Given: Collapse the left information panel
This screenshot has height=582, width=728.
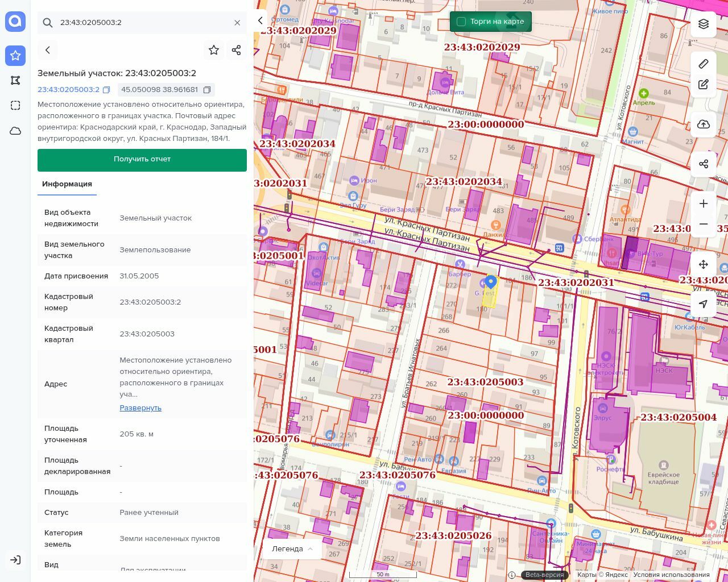Looking at the screenshot, I should click(260, 20).
